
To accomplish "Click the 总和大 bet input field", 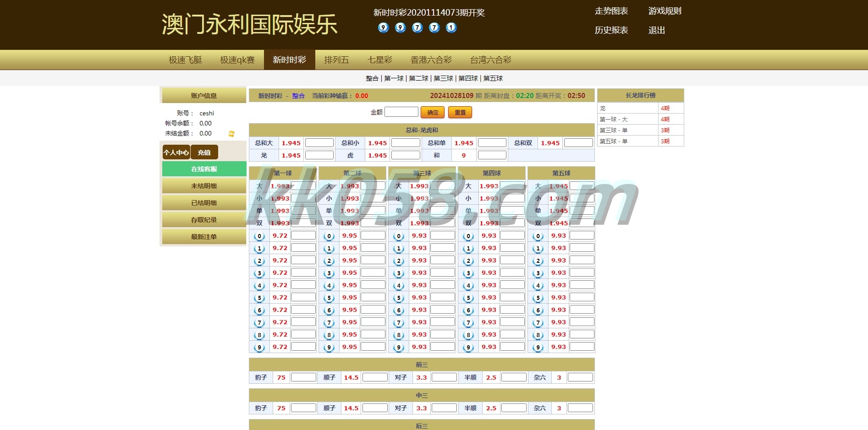I will [319, 143].
